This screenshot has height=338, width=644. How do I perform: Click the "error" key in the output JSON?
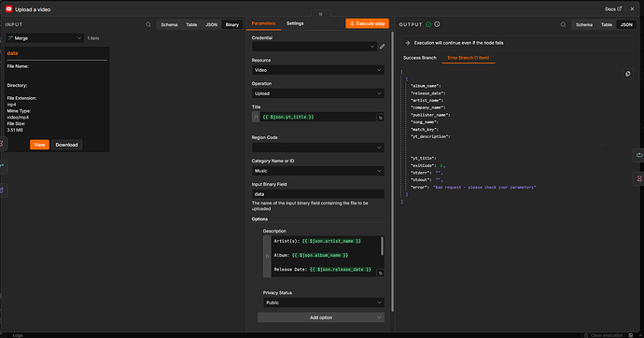pos(420,188)
